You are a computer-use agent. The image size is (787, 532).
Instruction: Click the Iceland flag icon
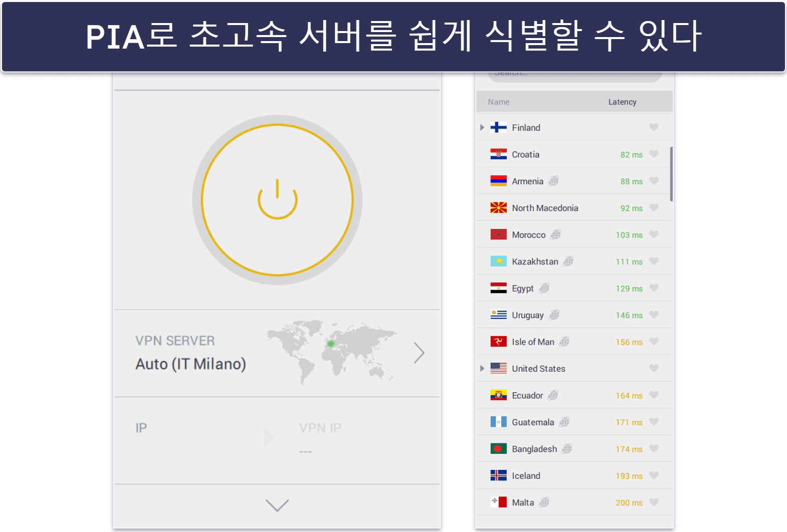click(x=498, y=476)
